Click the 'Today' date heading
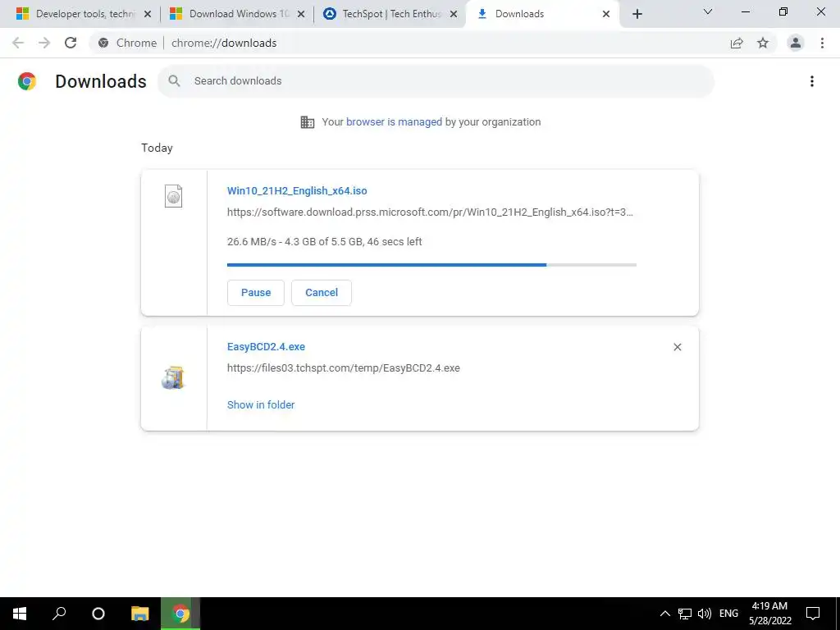 pyautogui.click(x=157, y=148)
